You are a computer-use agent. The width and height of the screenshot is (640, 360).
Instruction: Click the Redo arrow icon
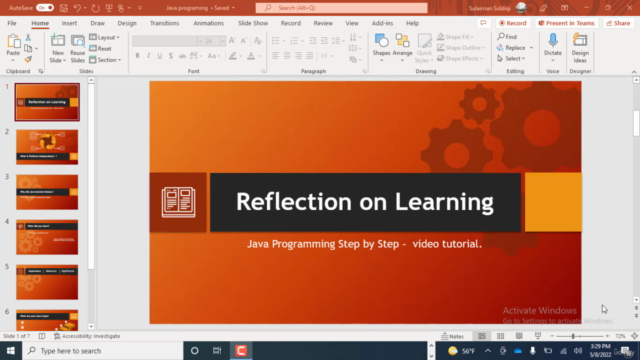tap(96, 8)
